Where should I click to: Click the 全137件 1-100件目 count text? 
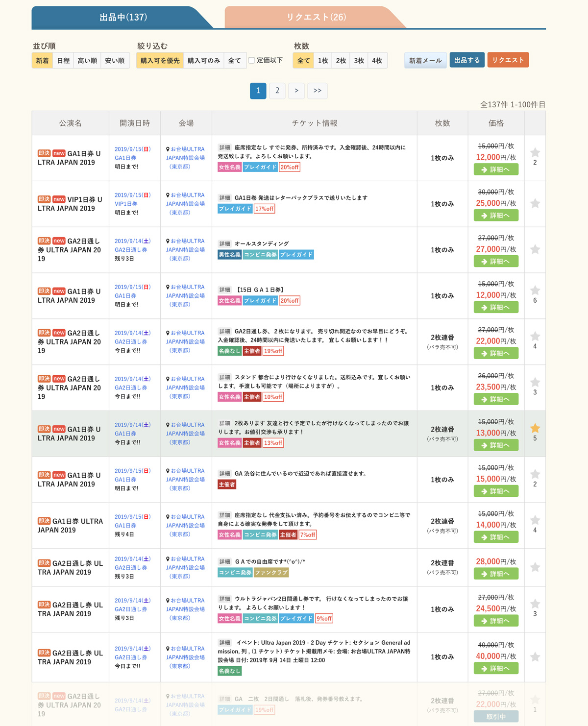[513, 104]
